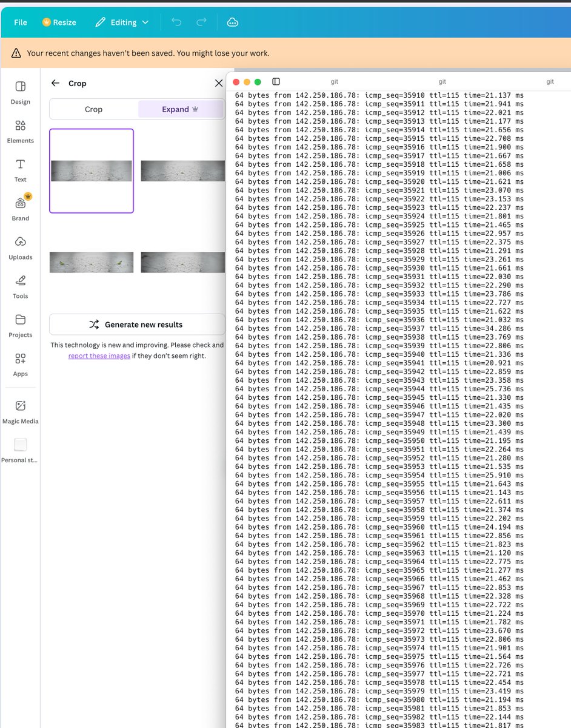
Task: Click the Crop panel title text
Action: click(x=78, y=83)
